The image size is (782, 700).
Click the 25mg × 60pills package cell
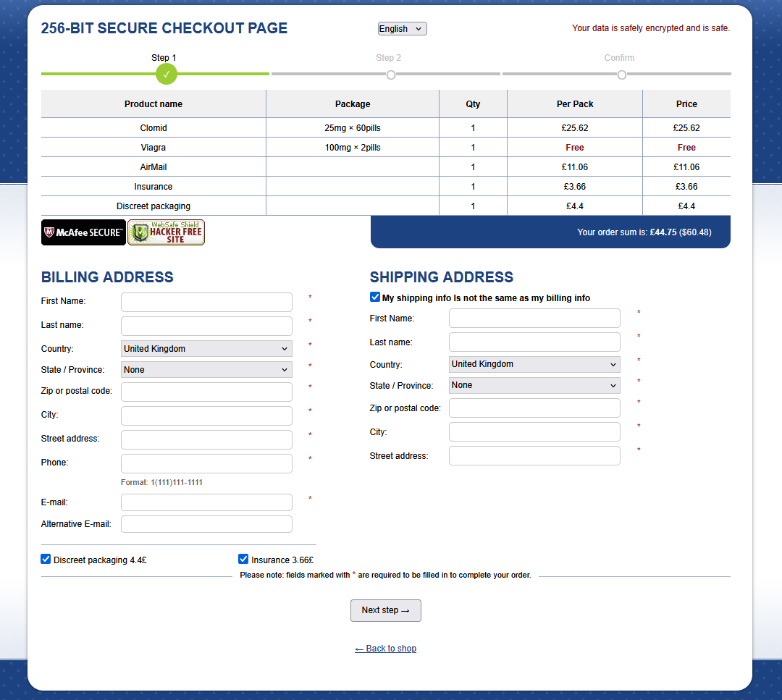353,127
